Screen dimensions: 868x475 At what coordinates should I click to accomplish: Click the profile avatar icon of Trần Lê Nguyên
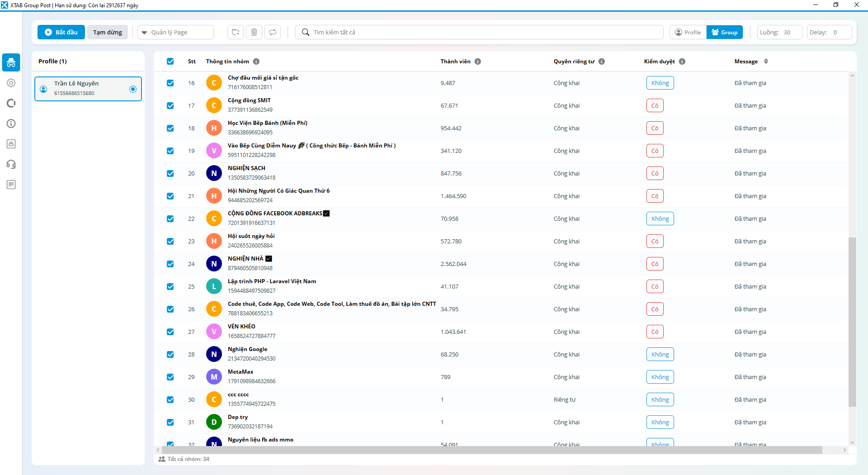43,89
